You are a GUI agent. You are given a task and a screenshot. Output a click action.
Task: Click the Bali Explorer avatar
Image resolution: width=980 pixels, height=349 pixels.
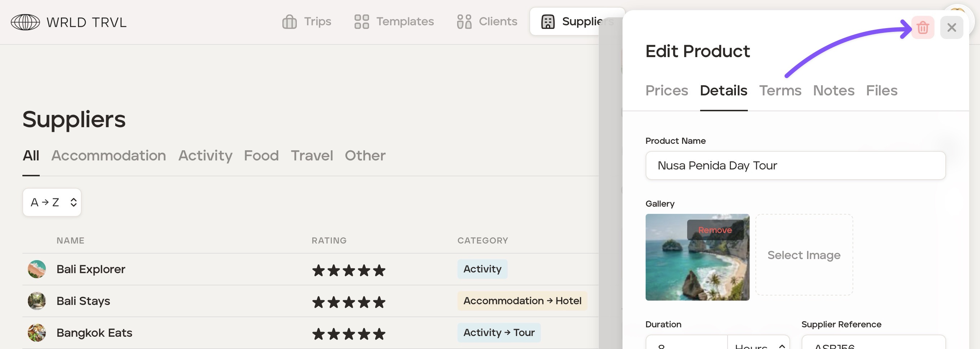[37, 269]
